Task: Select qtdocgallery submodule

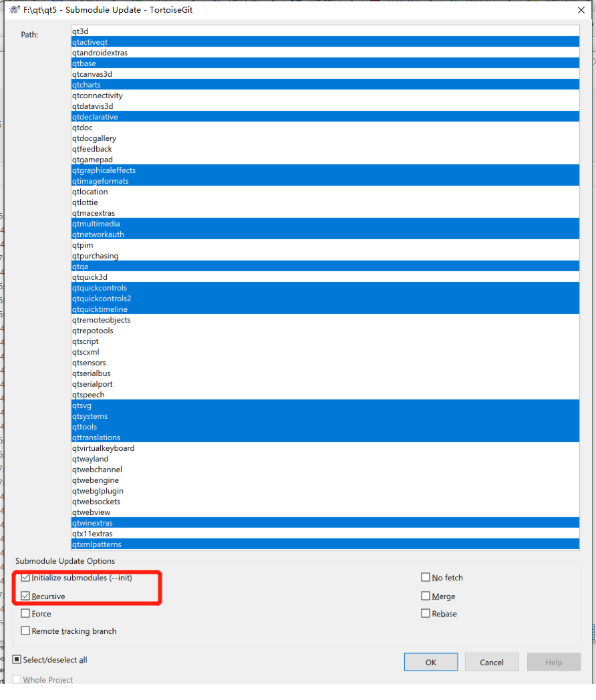Action: pyautogui.click(x=325, y=138)
